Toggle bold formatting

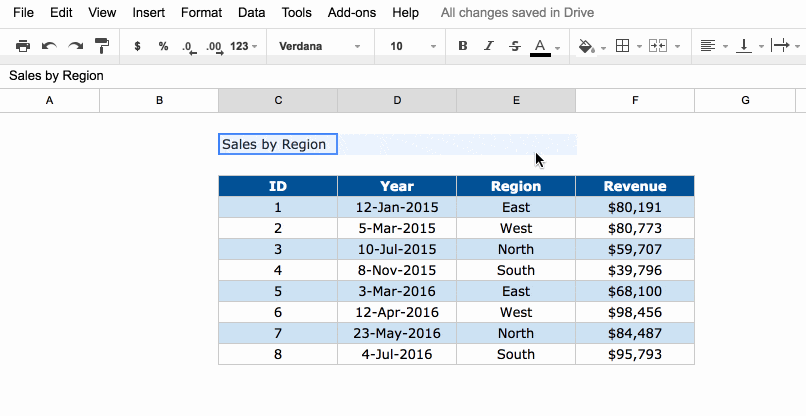pyautogui.click(x=462, y=46)
